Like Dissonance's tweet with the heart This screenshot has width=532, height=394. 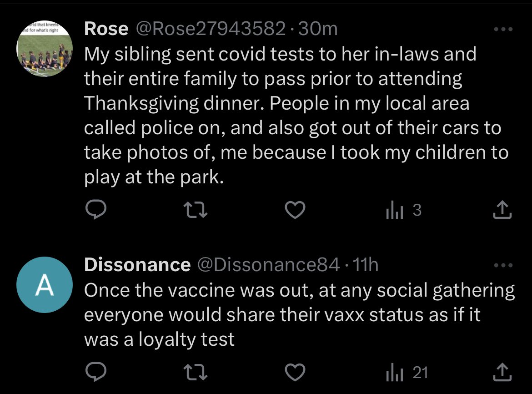(x=295, y=373)
